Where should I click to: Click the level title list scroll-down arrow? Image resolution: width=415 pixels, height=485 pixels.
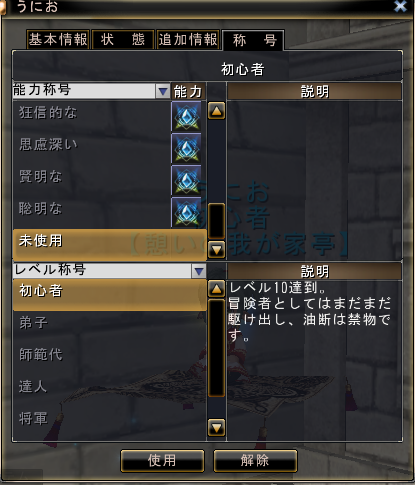216,428
